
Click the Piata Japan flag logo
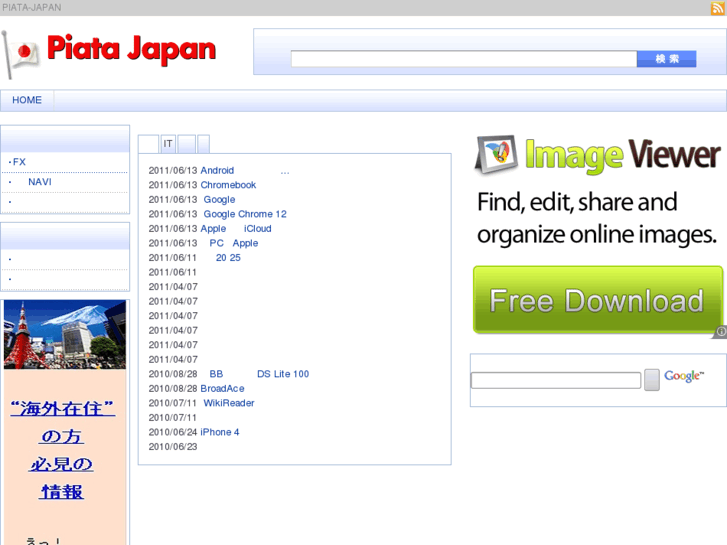20,55
